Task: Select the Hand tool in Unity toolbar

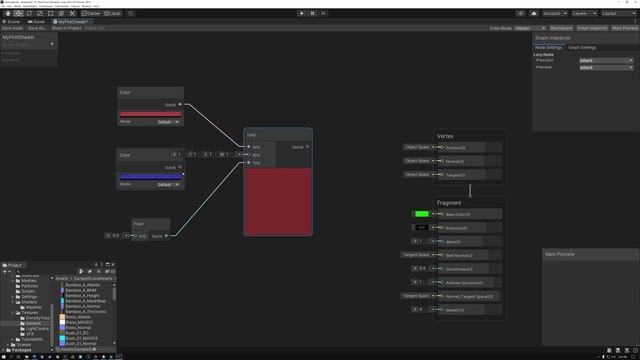Action: [8, 13]
